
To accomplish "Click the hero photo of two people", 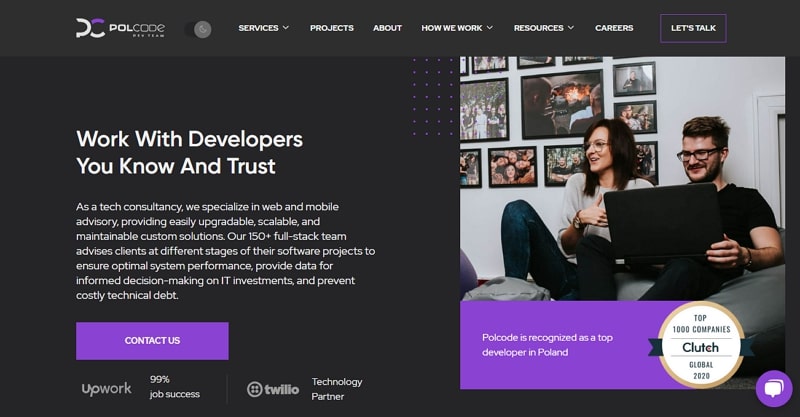I will click(622, 179).
